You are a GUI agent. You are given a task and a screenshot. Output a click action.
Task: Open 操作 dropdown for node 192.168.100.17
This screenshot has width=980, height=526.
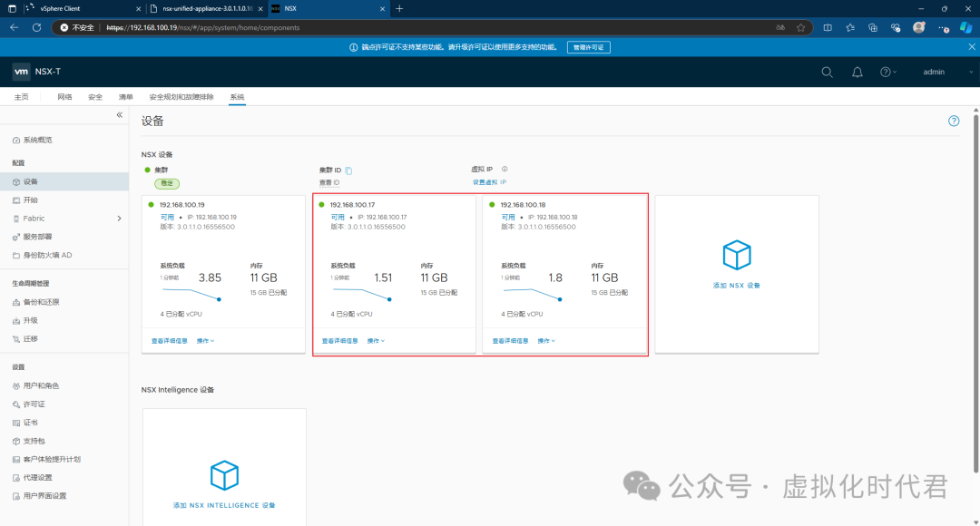[377, 341]
